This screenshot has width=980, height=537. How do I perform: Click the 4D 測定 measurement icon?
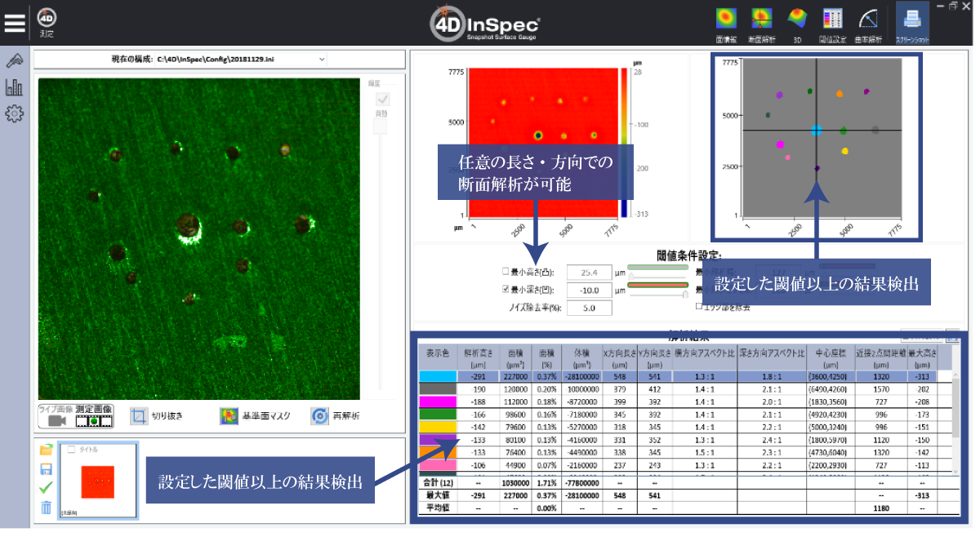tap(47, 23)
